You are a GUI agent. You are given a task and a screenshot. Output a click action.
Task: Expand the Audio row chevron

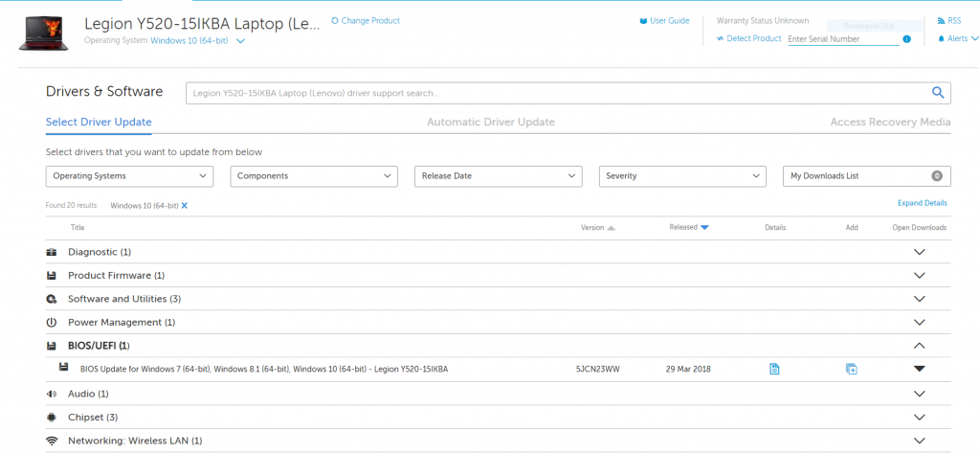919,394
